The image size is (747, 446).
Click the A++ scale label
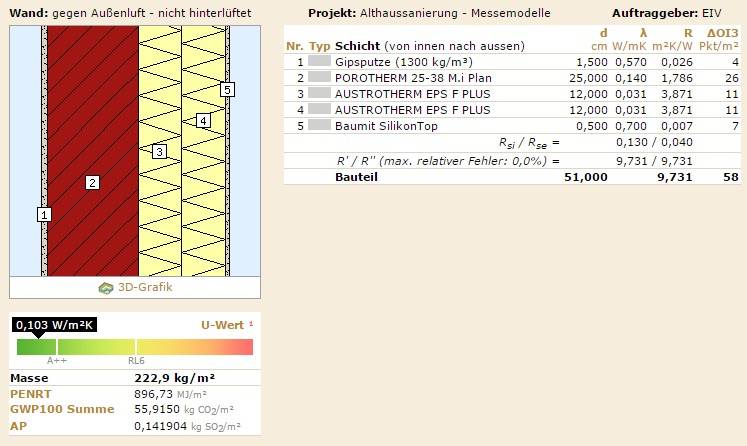pyautogui.click(x=57, y=361)
